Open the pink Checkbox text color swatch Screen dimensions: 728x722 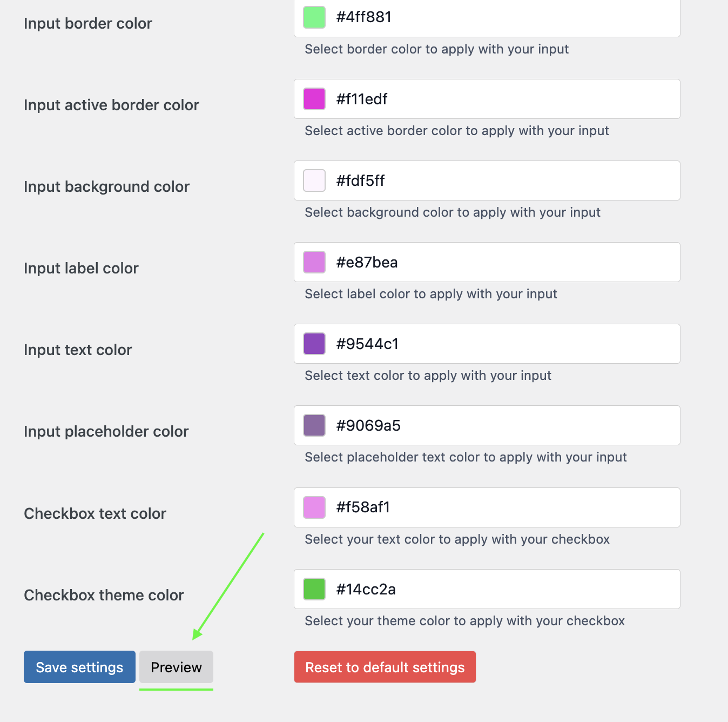click(x=314, y=507)
